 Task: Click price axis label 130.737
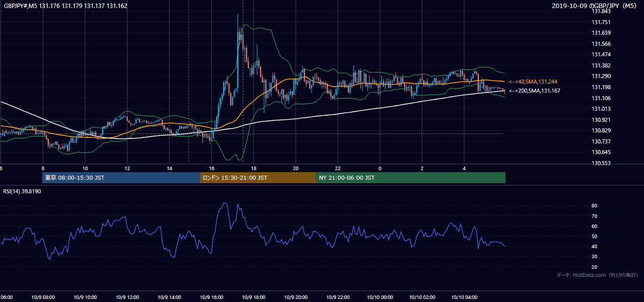tap(601, 141)
